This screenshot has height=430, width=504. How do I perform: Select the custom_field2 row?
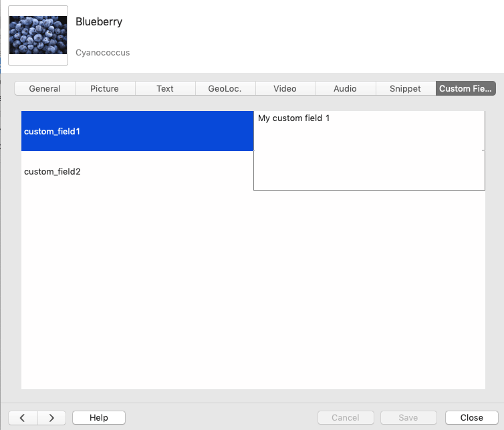[137, 171]
